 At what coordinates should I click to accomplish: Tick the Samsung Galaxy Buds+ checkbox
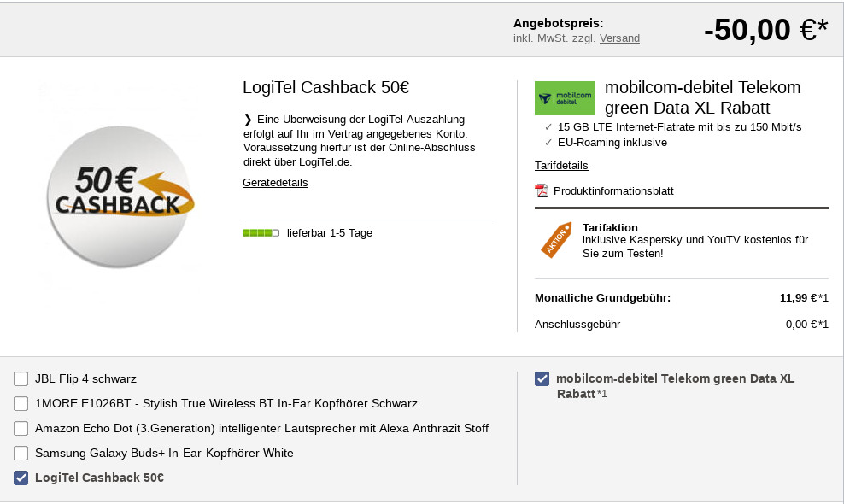pos(21,453)
